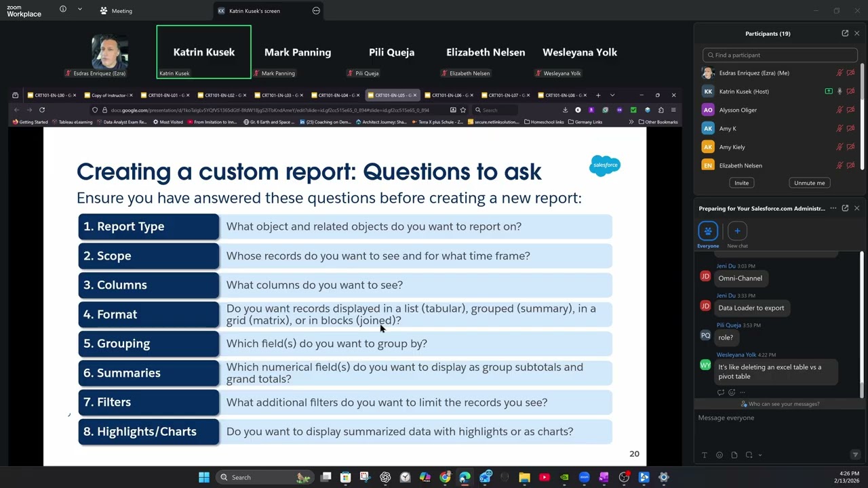Invite someone using the Invite button

pyautogui.click(x=741, y=183)
